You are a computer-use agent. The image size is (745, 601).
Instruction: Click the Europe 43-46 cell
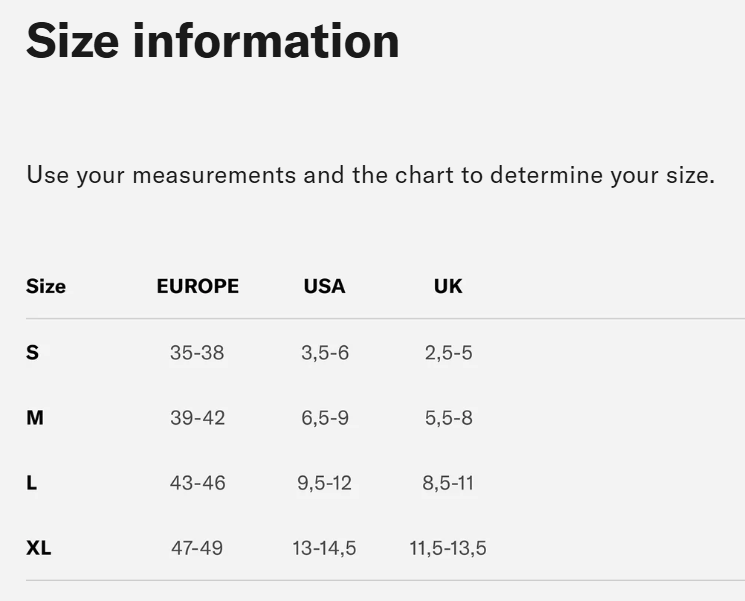point(197,483)
